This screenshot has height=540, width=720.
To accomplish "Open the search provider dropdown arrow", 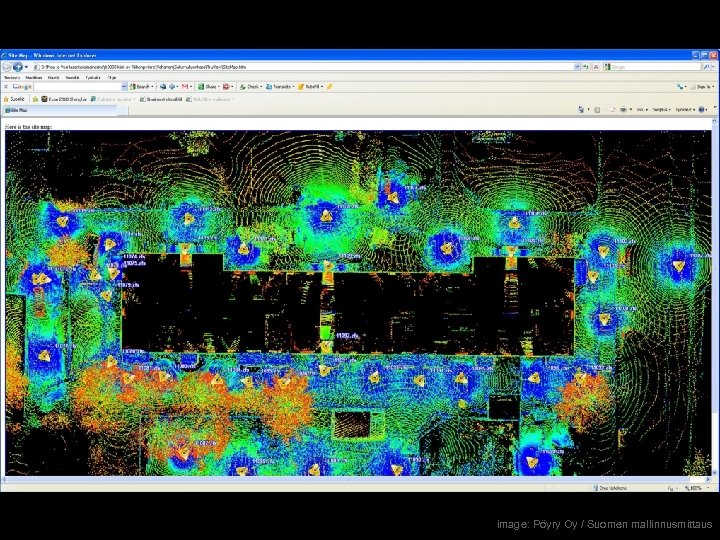I will (714, 67).
